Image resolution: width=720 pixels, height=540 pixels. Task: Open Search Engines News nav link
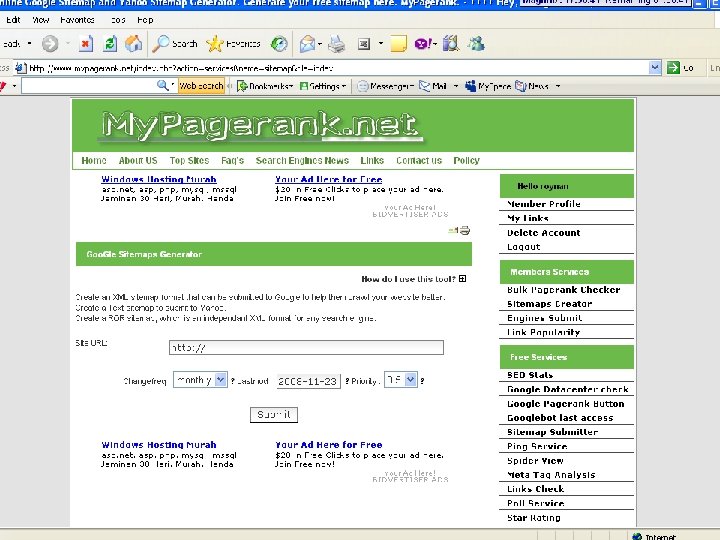click(x=302, y=160)
